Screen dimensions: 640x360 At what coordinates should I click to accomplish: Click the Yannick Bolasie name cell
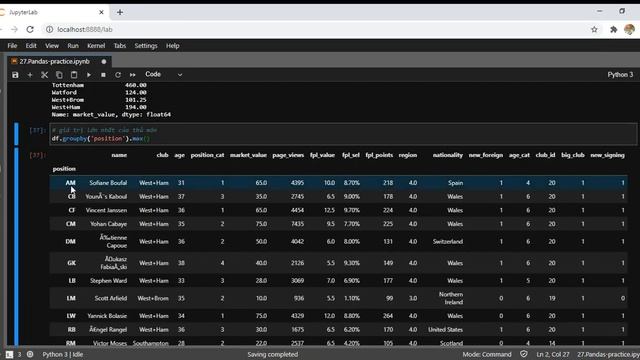pos(107,316)
